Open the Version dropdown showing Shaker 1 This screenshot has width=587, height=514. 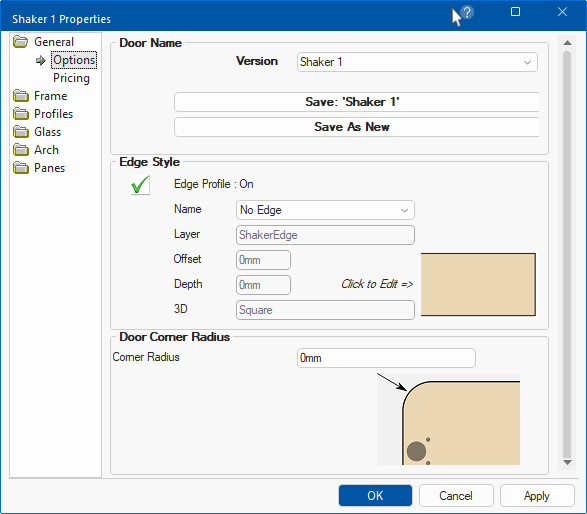(417, 62)
